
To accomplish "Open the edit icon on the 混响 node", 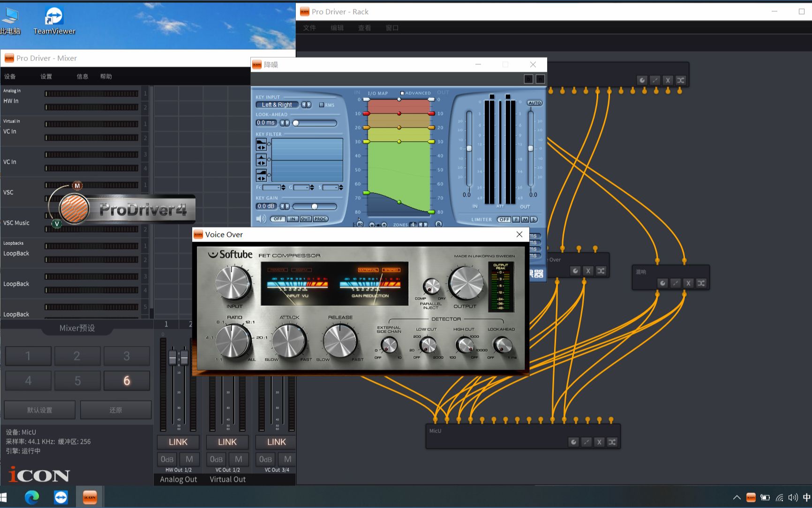I will pyautogui.click(x=675, y=283).
